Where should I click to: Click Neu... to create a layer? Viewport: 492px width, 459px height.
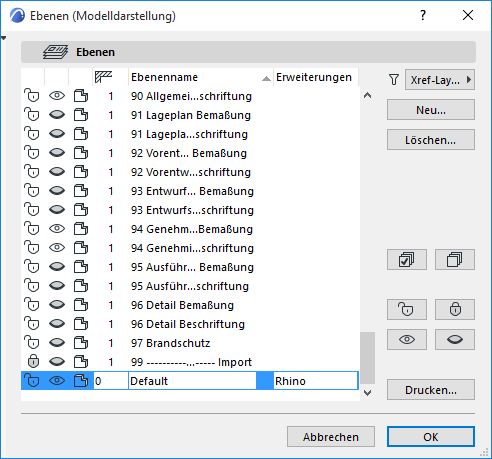pyautogui.click(x=431, y=110)
